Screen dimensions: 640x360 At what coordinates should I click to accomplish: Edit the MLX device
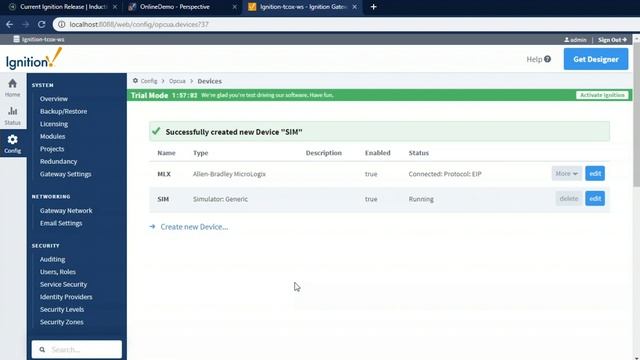click(x=595, y=173)
